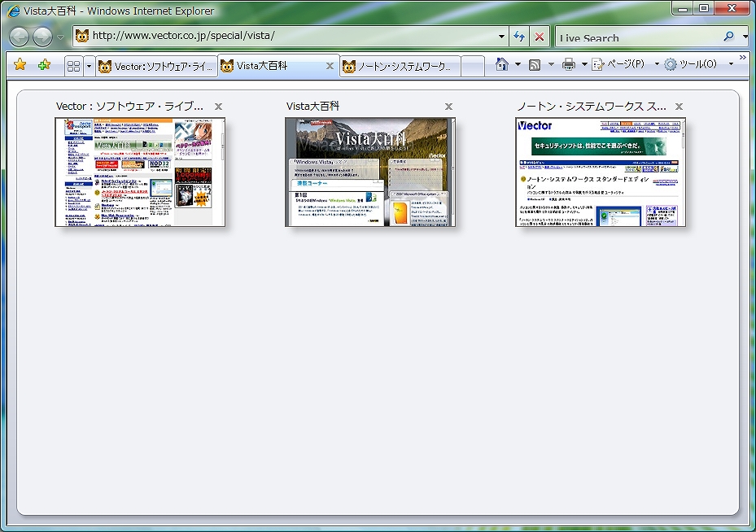Screen dimensions: 756x532
Task: Click the RSS feeds icon
Action: [534, 64]
